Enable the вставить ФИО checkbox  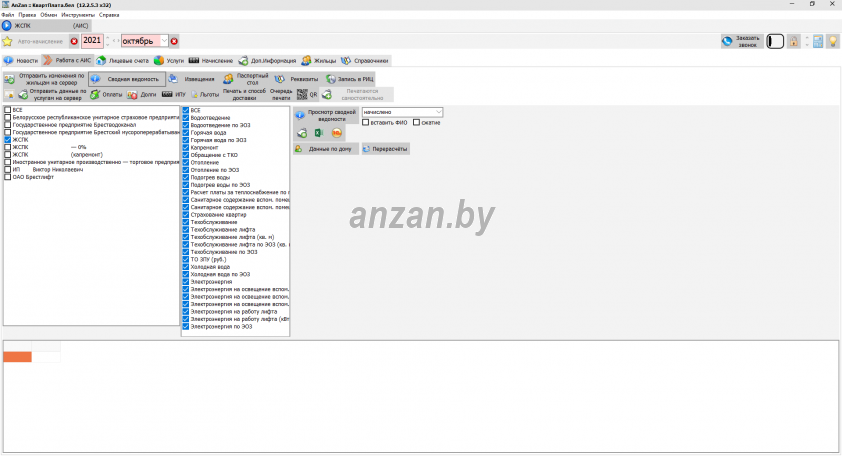366,122
